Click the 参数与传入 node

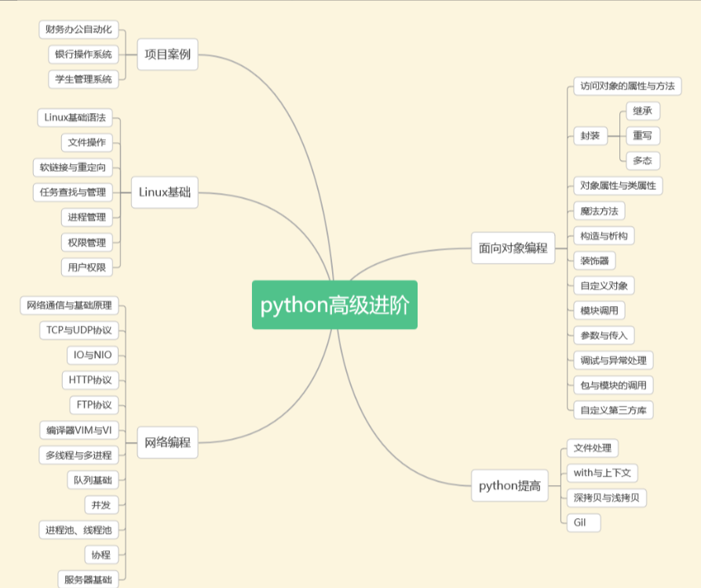pos(604,335)
